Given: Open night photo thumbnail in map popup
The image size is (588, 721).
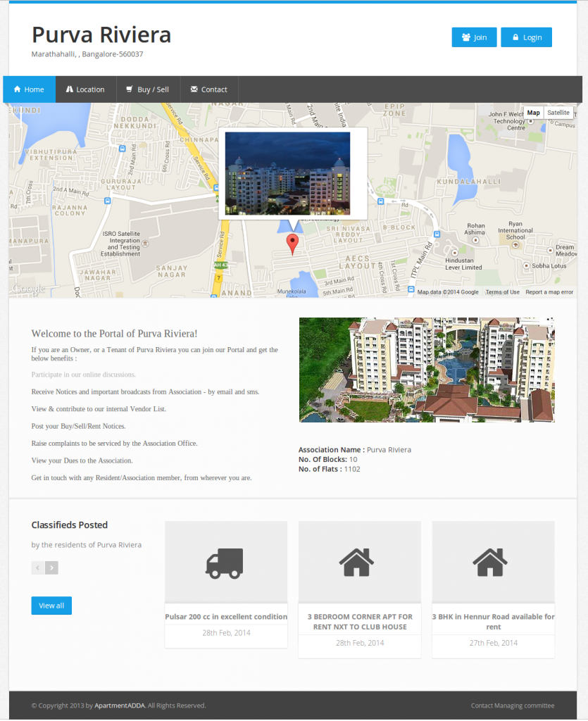Looking at the screenshot, I should coord(287,174).
